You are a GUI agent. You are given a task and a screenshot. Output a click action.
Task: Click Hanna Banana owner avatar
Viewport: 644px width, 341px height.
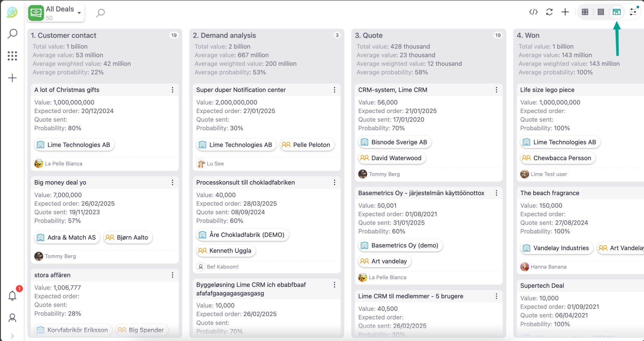click(525, 267)
